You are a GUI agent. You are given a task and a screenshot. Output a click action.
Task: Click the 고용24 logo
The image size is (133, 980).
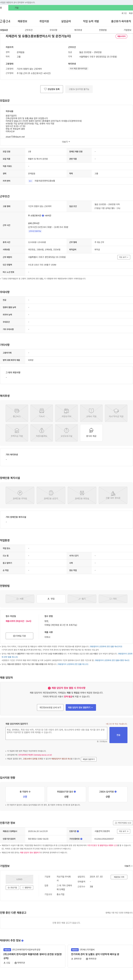pos(5,21)
